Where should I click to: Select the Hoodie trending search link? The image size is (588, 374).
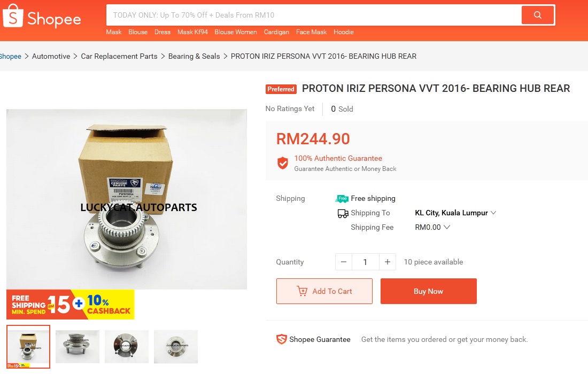pos(344,32)
